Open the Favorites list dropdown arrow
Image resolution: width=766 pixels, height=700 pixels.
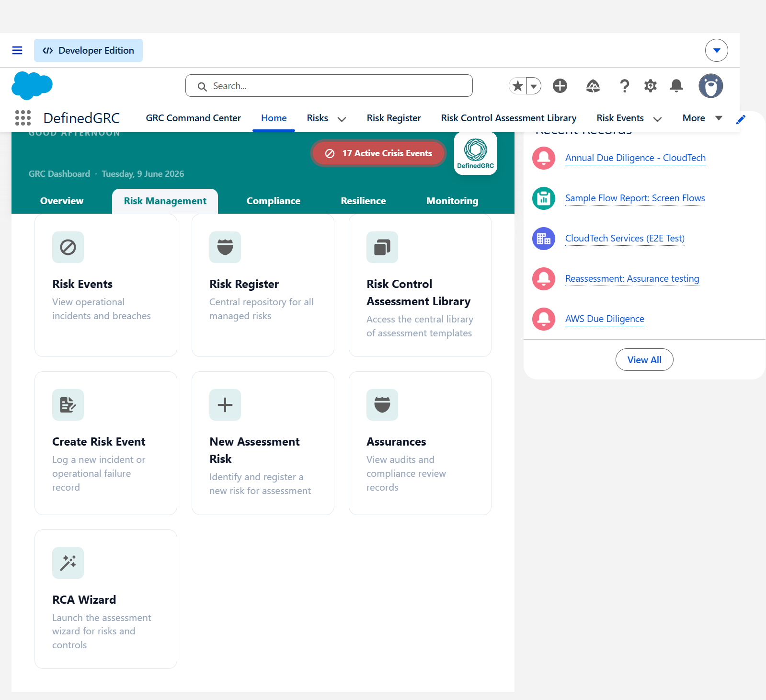(x=534, y=86)
